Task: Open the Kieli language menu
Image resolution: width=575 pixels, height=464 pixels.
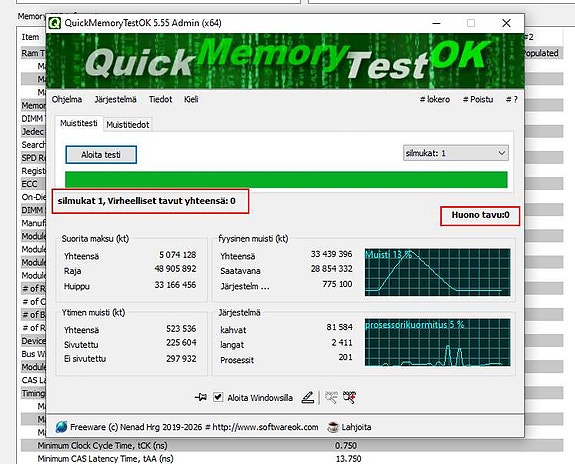Action: (191, 99)
